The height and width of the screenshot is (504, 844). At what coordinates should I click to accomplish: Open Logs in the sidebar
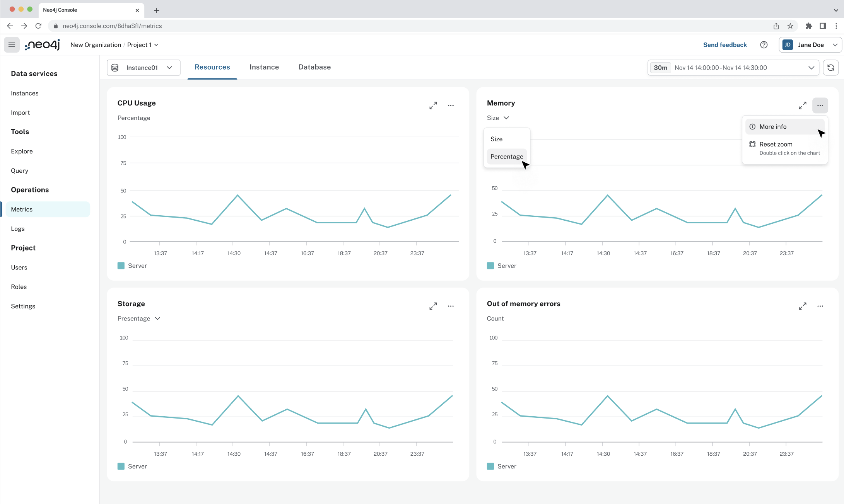(18, 229)
